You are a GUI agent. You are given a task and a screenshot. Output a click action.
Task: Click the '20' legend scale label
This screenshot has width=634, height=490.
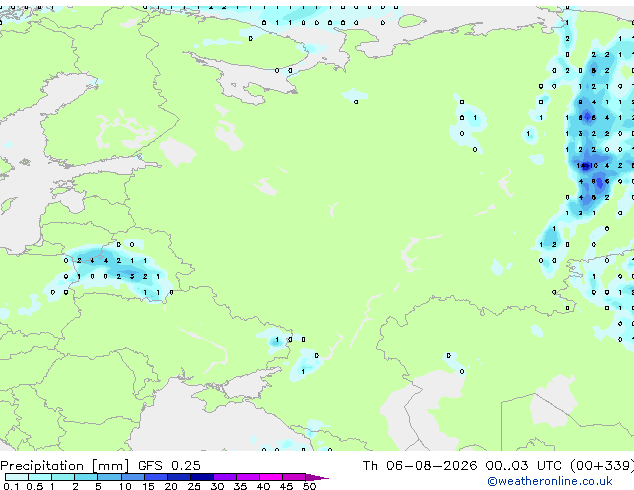tap(171, 486)
